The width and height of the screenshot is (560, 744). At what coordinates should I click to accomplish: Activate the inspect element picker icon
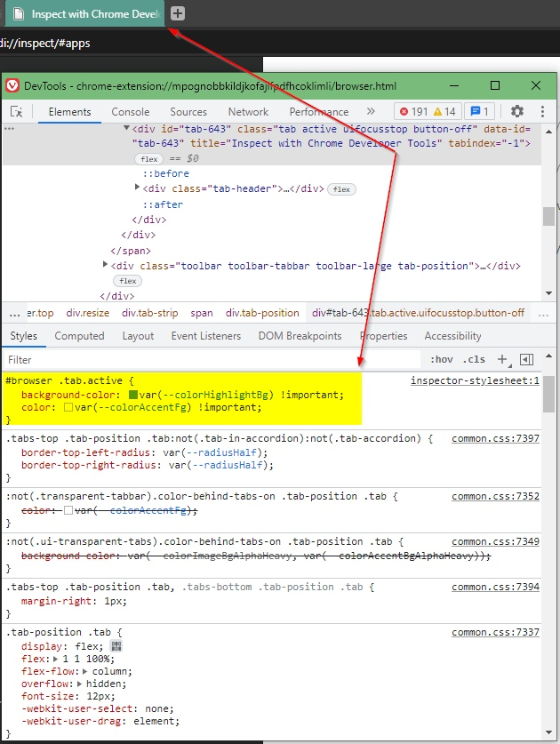(16, 112)
